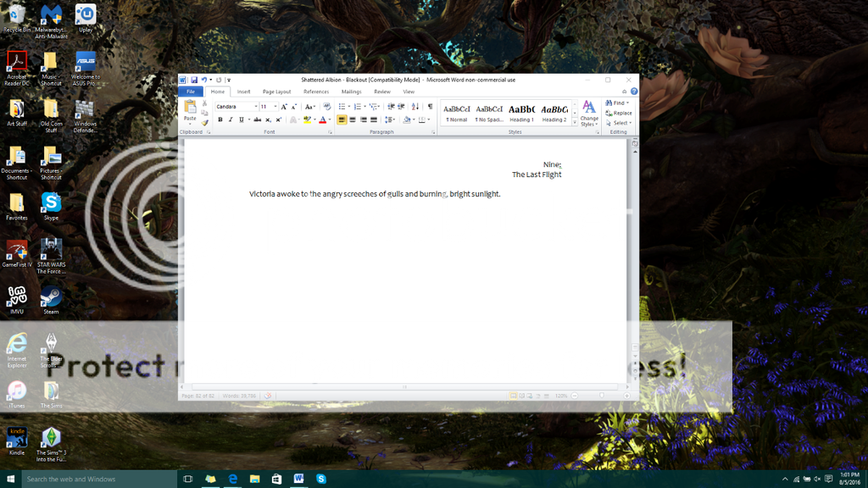The width and height of the screenshot is (868, 488).
Task: Apply the Heading 1 style
Action: [521, 113]
